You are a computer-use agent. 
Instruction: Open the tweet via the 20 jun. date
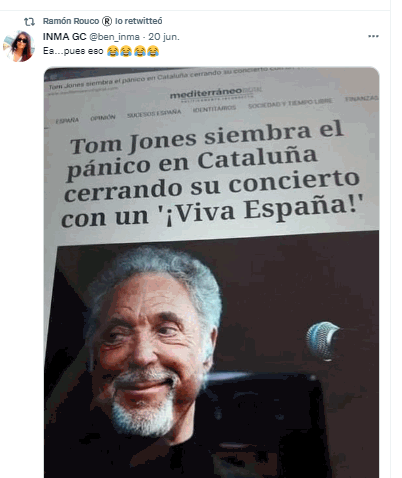click(x=164, y=37)
